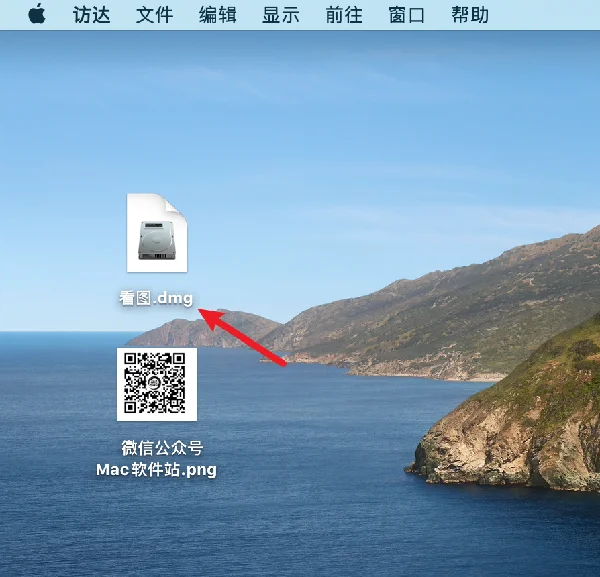
Task: Open the 前往 menu
Action: click(344, 15)
